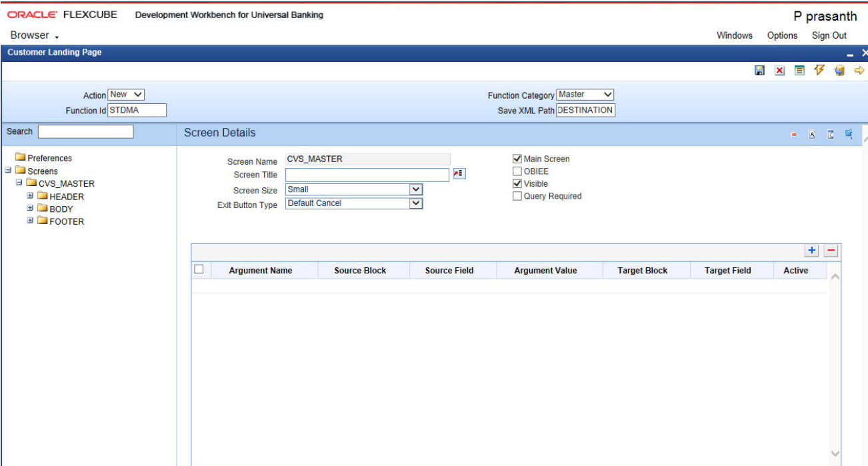This screenshot has width=868, height=466.
Task: Click the Save XML Path field
Action: point(585,110)
